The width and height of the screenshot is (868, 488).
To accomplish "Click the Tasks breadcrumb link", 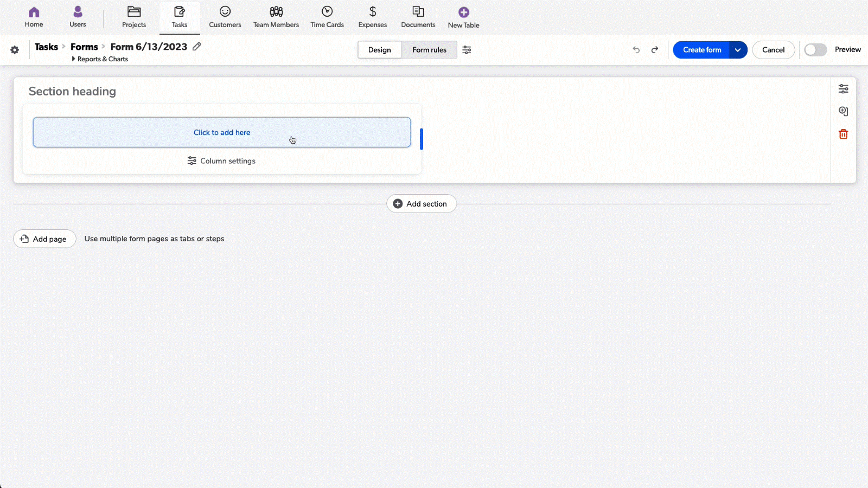I will [x=46, y=47].
